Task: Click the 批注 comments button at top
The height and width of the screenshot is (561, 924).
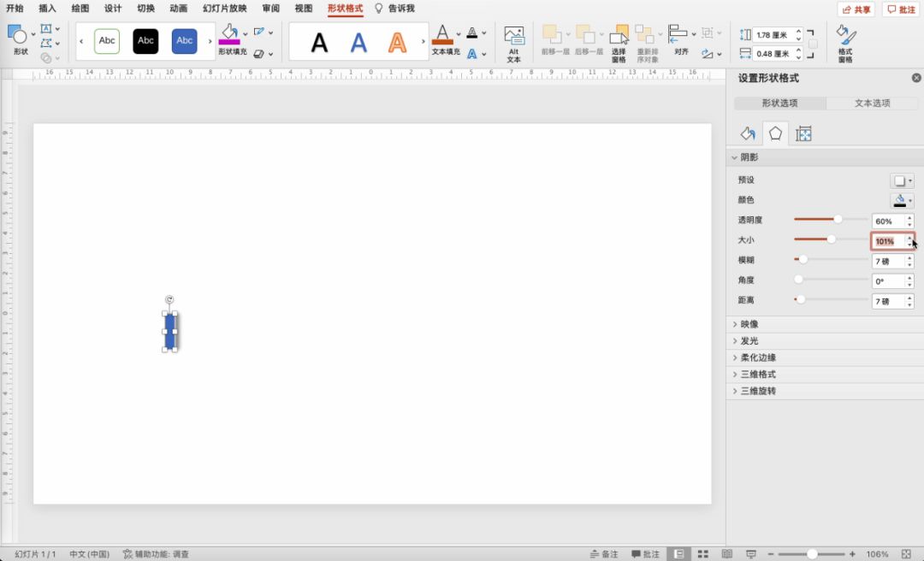Action: [x=901, y=9]
